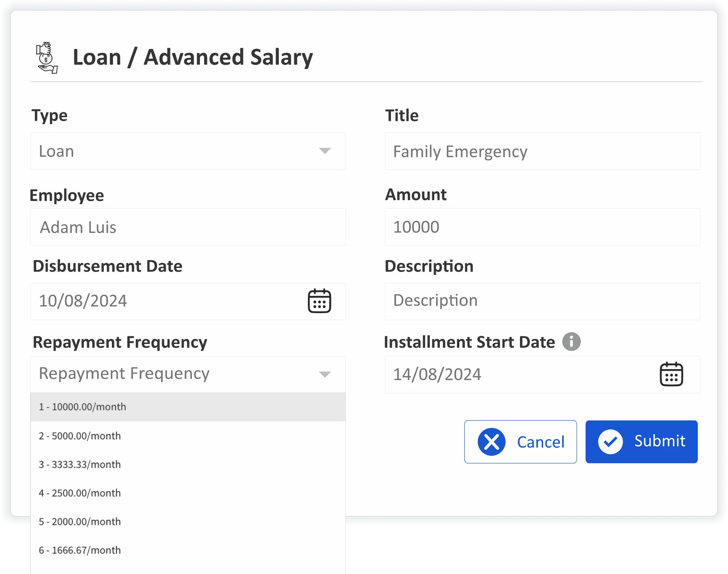Click into the empty Description field
This screenshot has width=728, height=574.
[x=542, y=301]
